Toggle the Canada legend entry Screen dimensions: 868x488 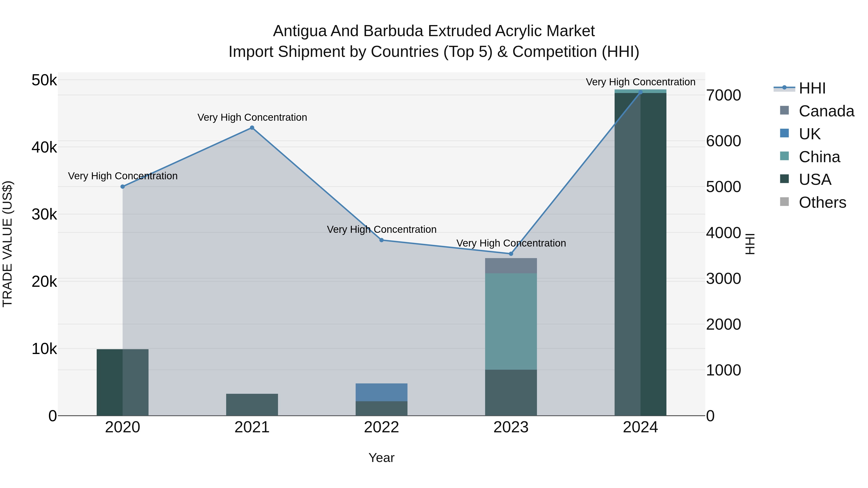tap(817, 111)
